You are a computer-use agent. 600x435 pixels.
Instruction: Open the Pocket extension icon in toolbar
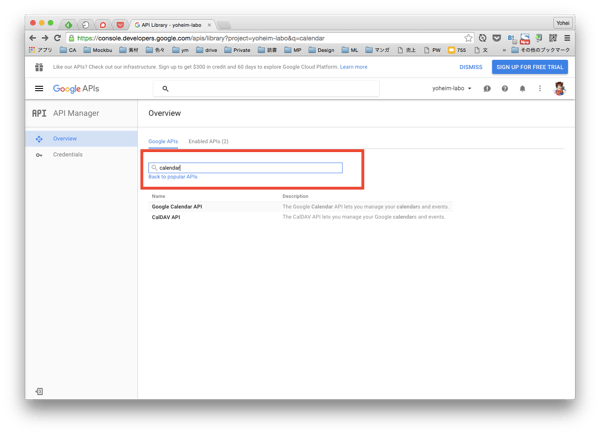(497, 38)
